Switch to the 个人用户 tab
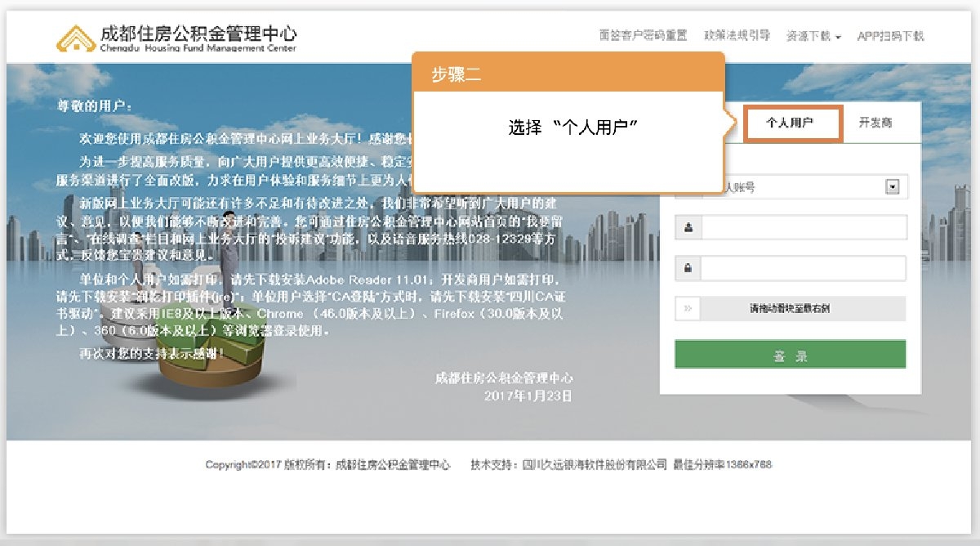980x546 pixels. (x=793, y=123)
